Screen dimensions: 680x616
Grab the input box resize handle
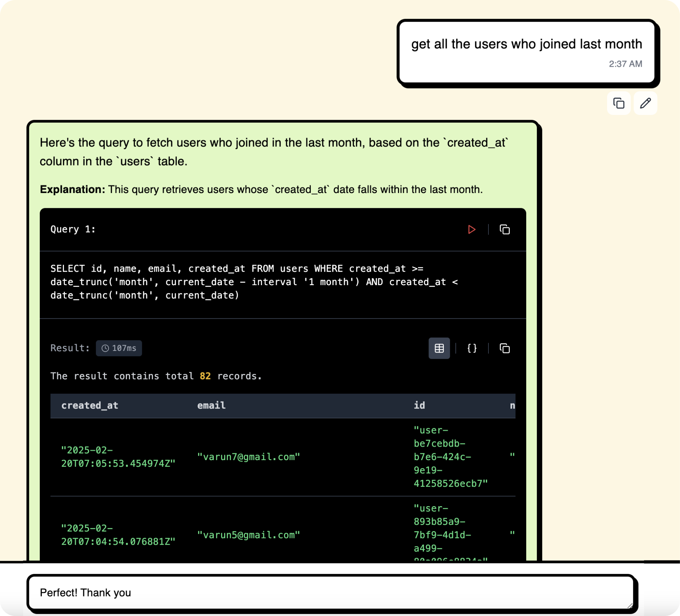(630, 605)
